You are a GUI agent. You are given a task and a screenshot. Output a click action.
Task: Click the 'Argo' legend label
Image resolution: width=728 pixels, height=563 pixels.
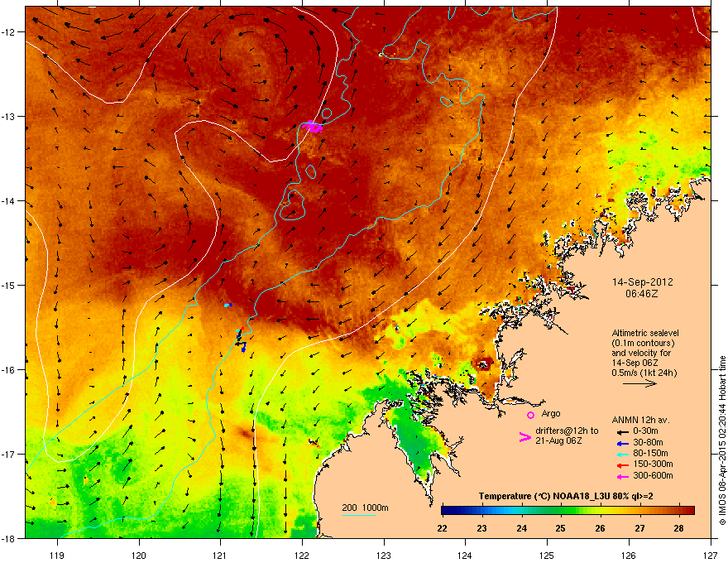[551, 413]
